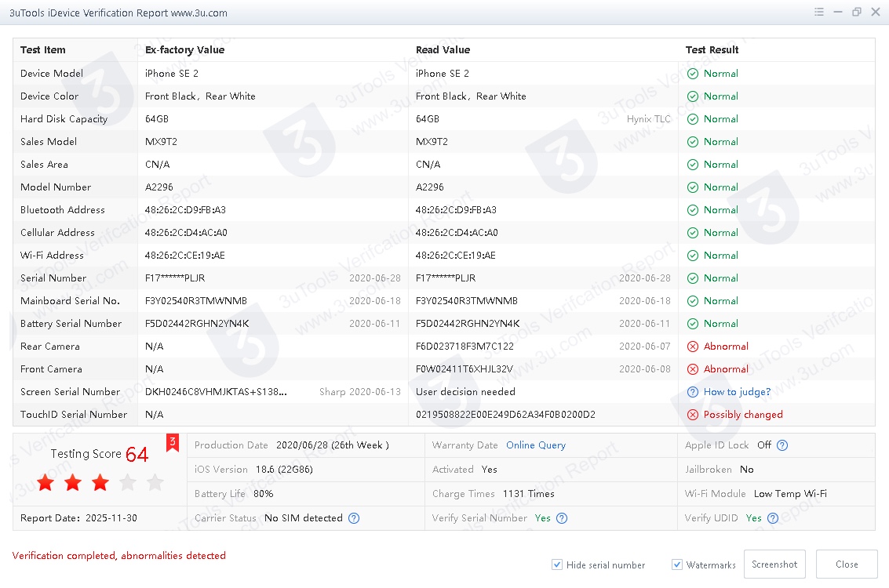Restore the window using title bar button
Viewport: 889px width, 588px height.
tap(856, 13)
